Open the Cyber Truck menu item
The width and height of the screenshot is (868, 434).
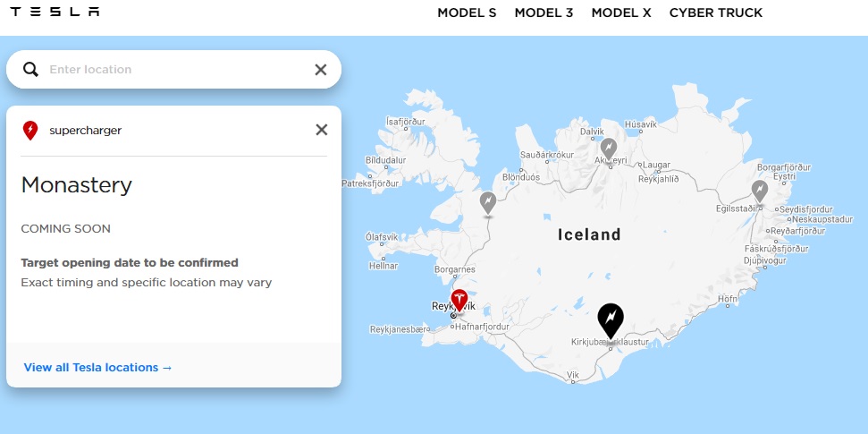(x=716, y=13)
